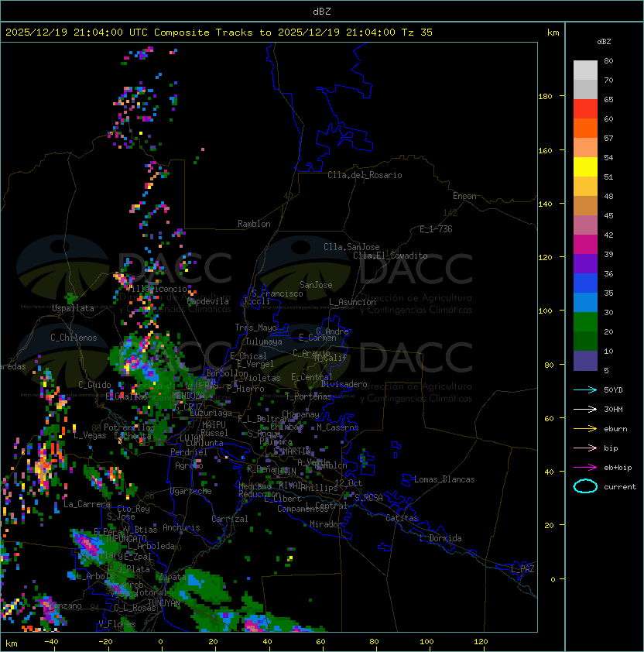Select the magenta eb+bip arrow symbol
644x652 pixels.
click(585, 468)
